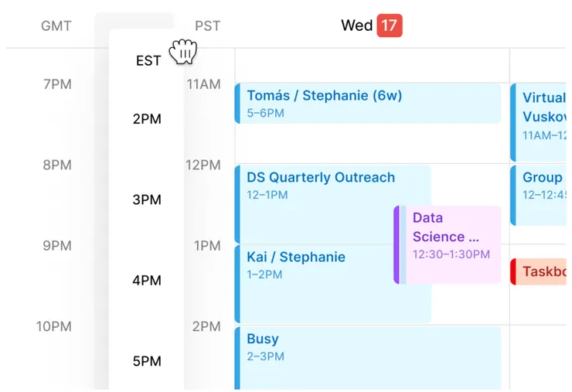The height and width of the screenshot is (392, 572).
Task: Select the dragged EST time zone header
Action: [148, 60]
